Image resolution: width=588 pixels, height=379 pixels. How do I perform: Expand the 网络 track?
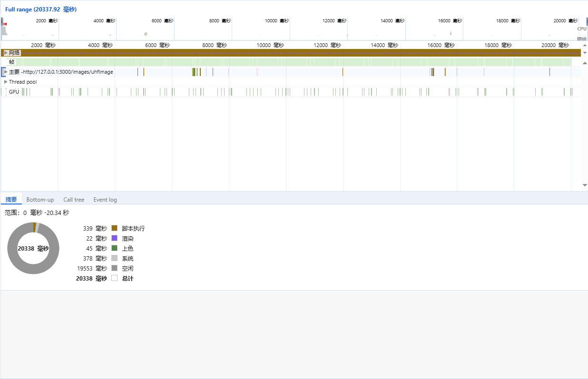click(6, 53)
